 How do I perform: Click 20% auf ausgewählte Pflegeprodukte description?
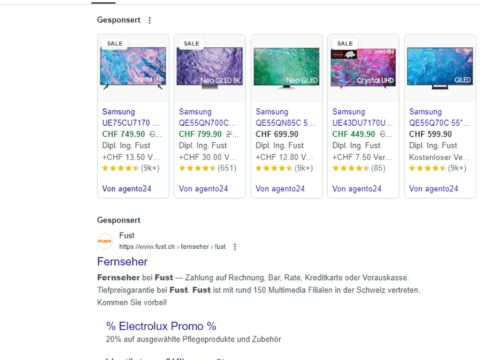(x=193, y=339)
